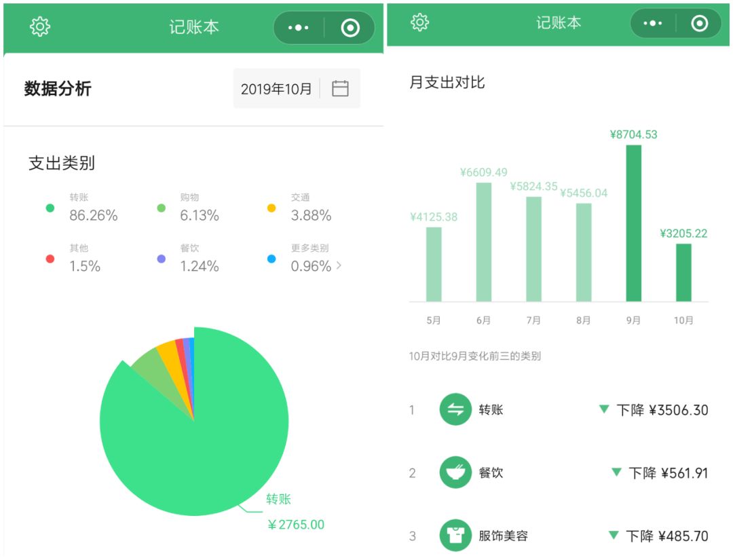Viewport: 733px width, 560px height.
Task: Select the yellow dot for 交通
Action: (271, 208)
